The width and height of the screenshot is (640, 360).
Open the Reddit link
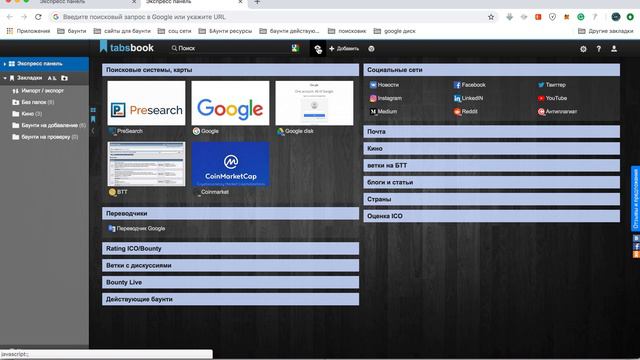[465, 111]
